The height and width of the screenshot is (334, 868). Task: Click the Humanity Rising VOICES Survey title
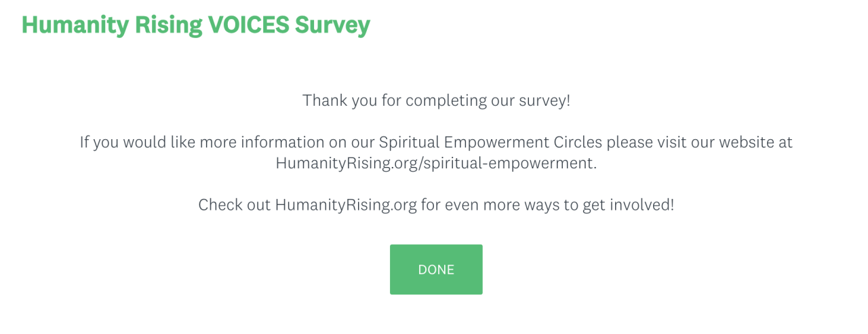click(x=196, y=24)
